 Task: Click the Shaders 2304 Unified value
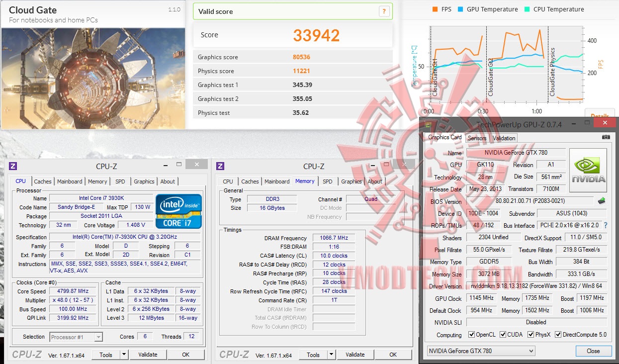[x=493, y=238]
